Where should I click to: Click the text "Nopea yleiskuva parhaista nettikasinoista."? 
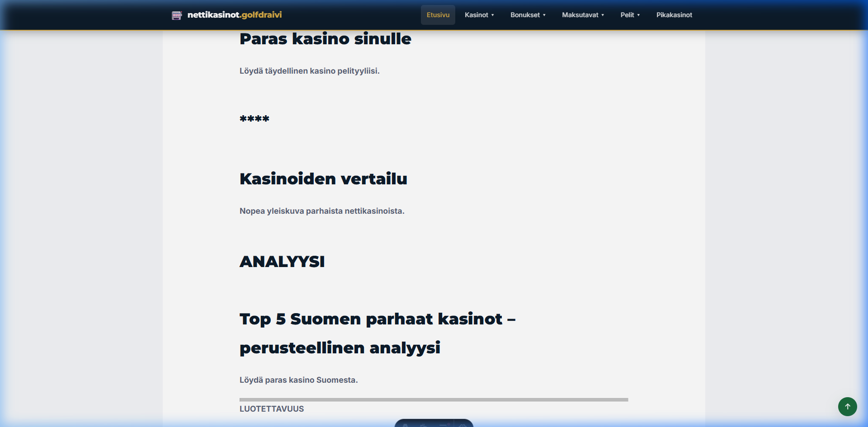pos(322,211)
